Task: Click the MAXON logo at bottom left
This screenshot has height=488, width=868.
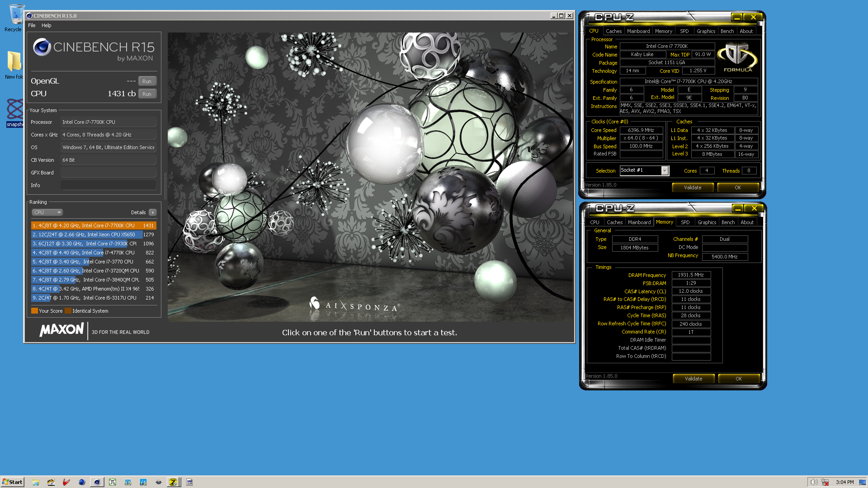Action: 62,330
